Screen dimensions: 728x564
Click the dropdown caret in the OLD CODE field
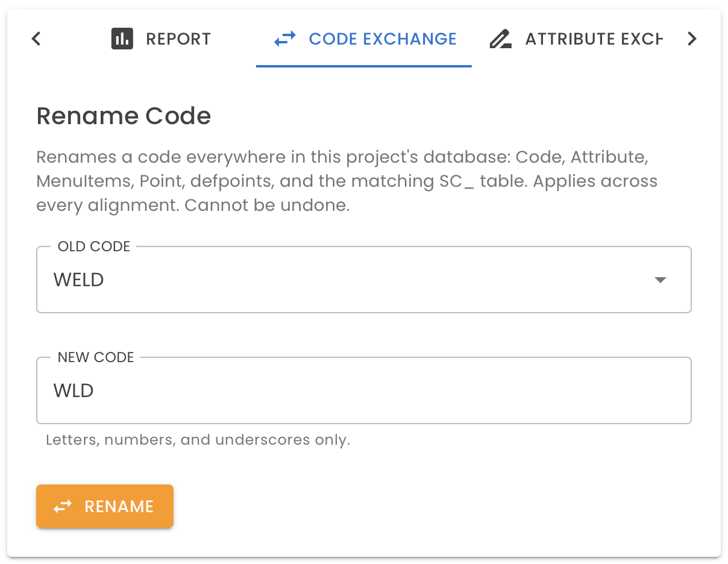click(x=661, y=280)
